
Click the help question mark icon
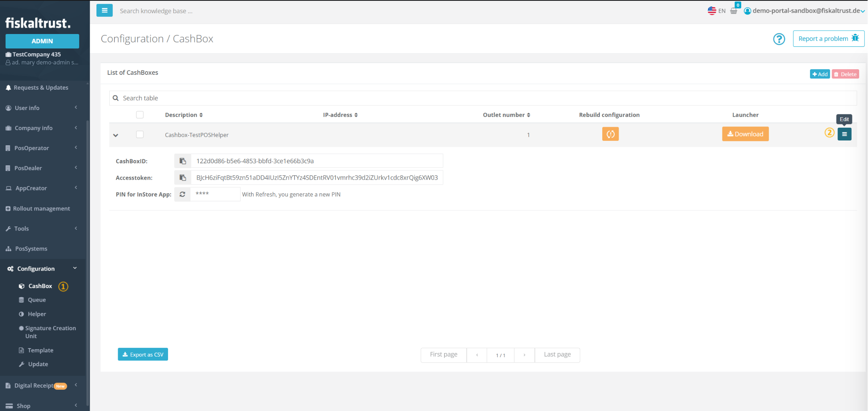779,39
